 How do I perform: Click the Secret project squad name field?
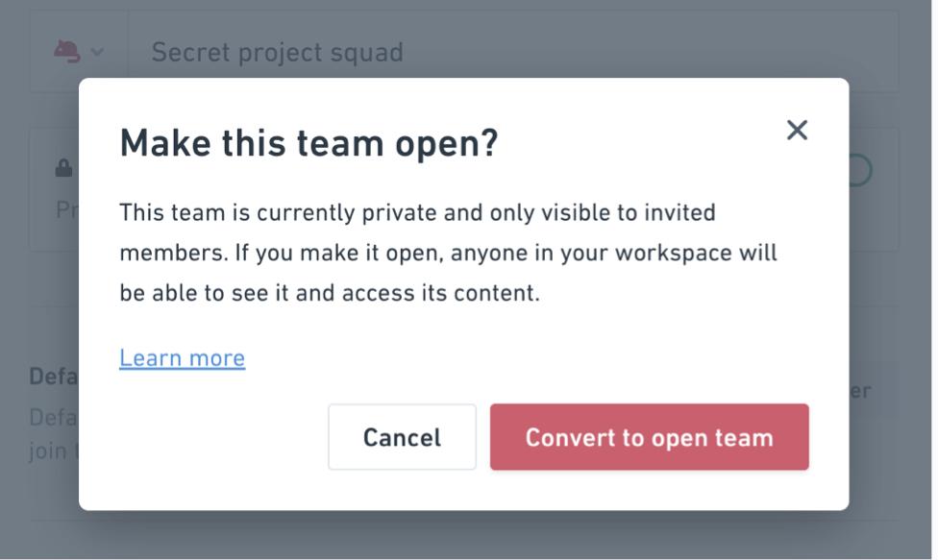tap(512, 52)
